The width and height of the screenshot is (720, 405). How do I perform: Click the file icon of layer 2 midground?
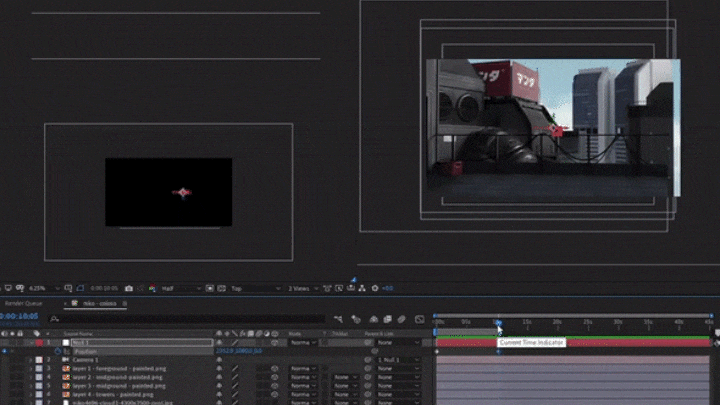tap(66, 377)
